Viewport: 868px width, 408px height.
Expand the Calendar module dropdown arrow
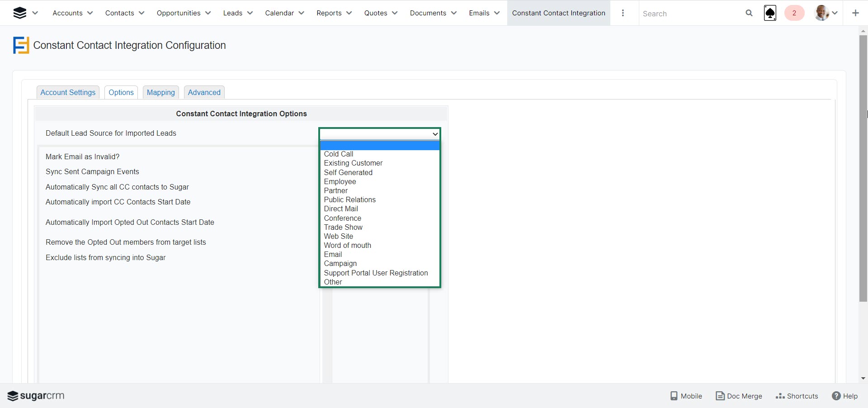click(x=302, y=13)
